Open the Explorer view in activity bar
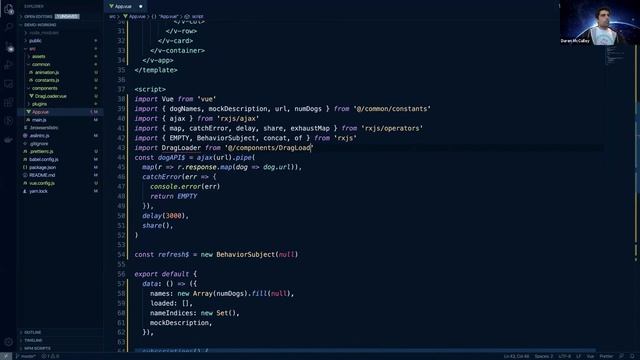 coord(9,9)
